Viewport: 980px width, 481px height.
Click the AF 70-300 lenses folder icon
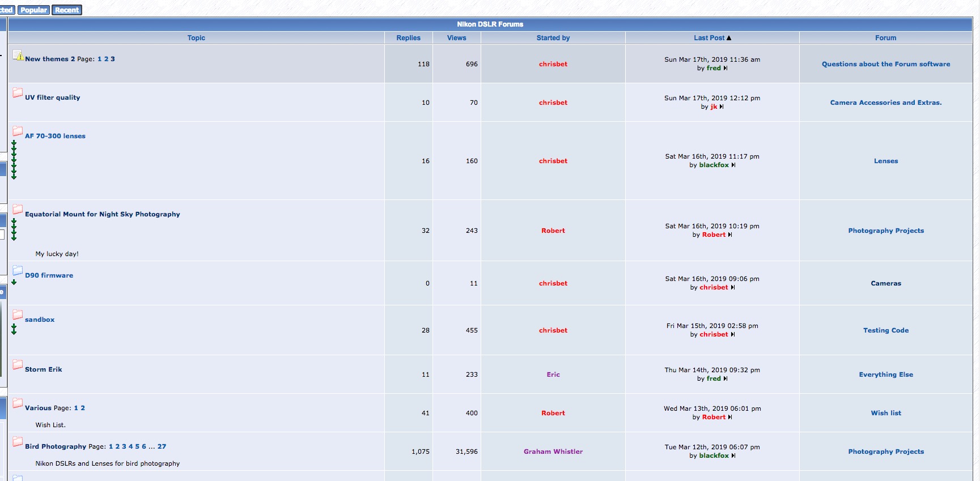(18, 131)
